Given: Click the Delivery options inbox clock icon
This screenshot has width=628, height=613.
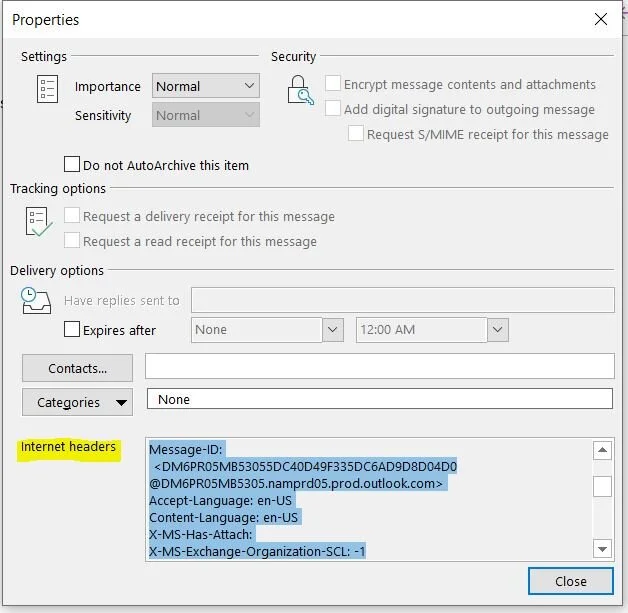Looking at the screenshot, I should click(x=36, y=300).
